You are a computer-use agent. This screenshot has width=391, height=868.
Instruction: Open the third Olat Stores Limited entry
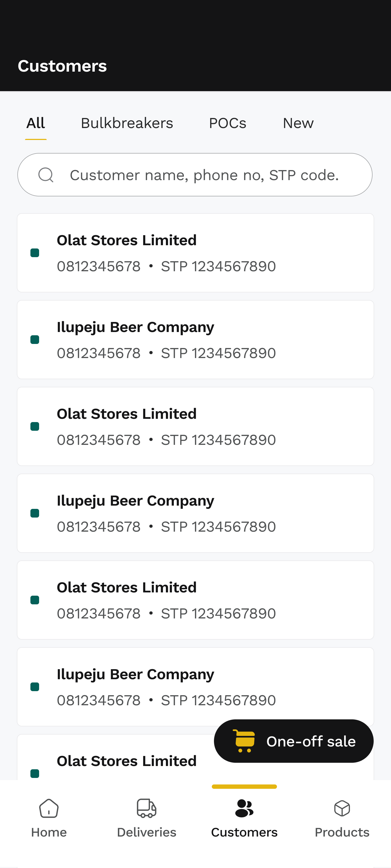pyautogui.click(x=195, y=600)
